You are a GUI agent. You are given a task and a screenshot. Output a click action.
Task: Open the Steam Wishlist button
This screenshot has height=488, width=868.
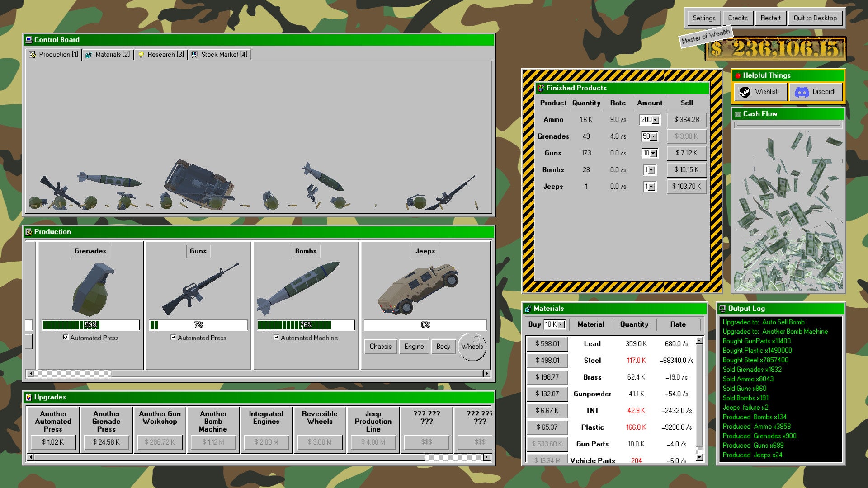click(x=761, y=92)
